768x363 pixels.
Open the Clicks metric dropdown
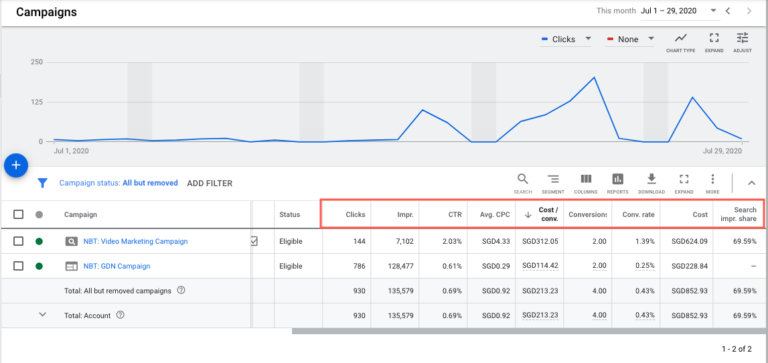(x=566, y=39)
